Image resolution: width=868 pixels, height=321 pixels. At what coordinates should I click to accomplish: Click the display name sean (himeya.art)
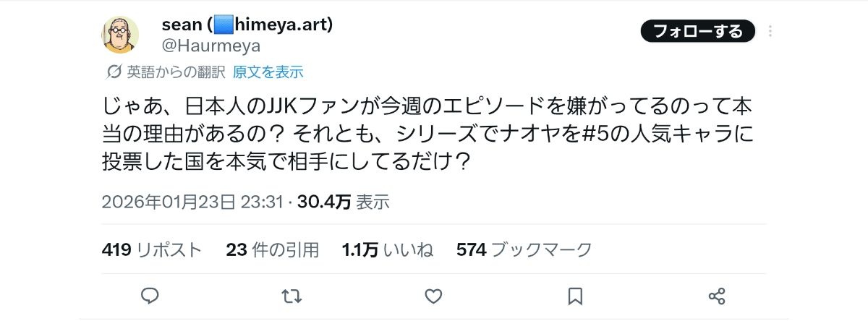(247, 25)
